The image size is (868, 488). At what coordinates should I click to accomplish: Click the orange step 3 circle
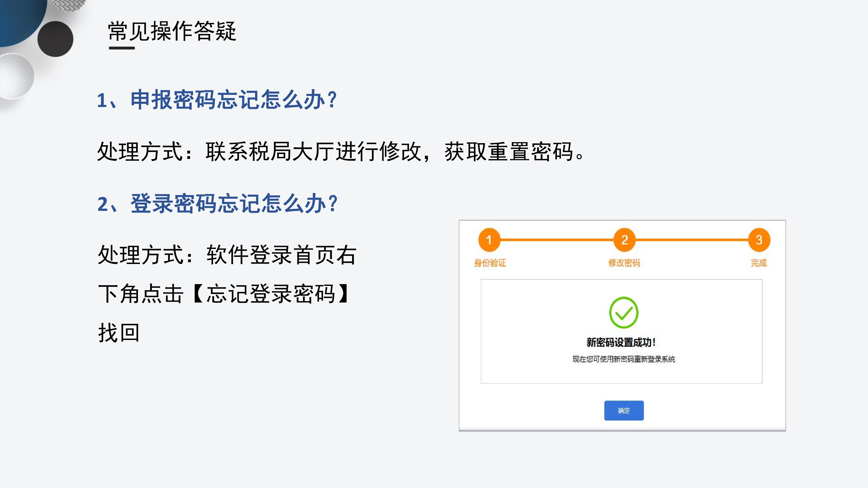tap(759, 240)
